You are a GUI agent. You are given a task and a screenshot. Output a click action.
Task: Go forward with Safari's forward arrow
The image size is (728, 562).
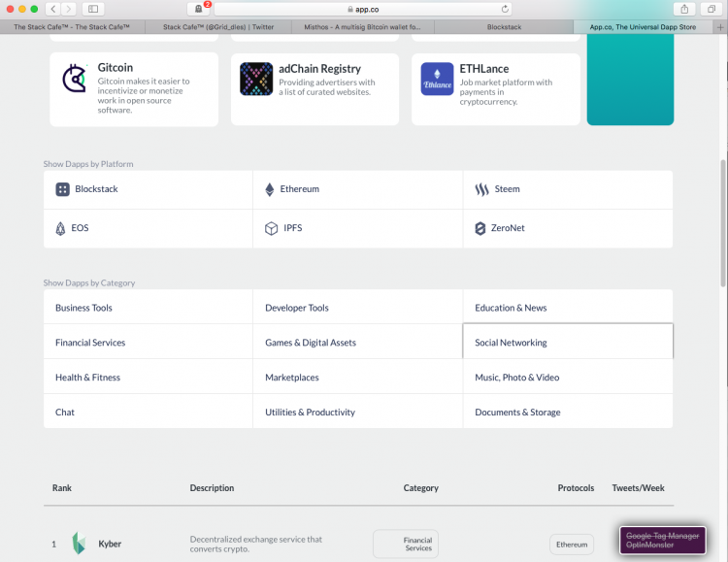[68, 9]
